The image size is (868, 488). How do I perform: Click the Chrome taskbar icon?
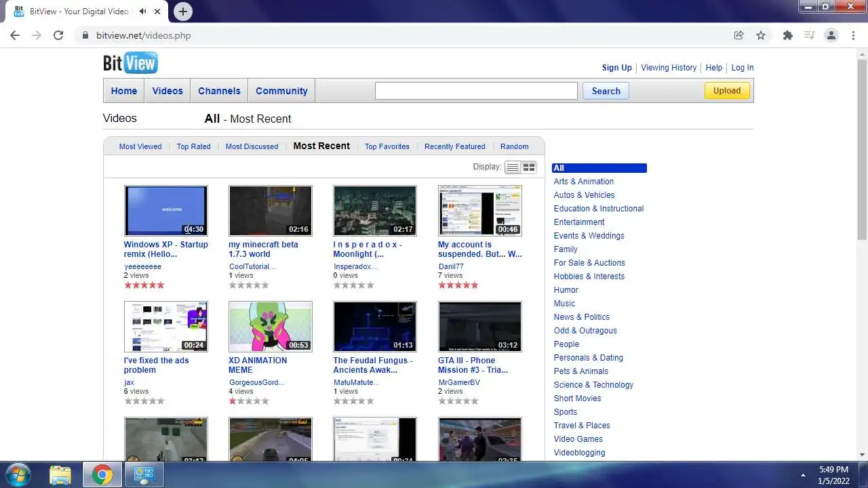pos(102,474)
